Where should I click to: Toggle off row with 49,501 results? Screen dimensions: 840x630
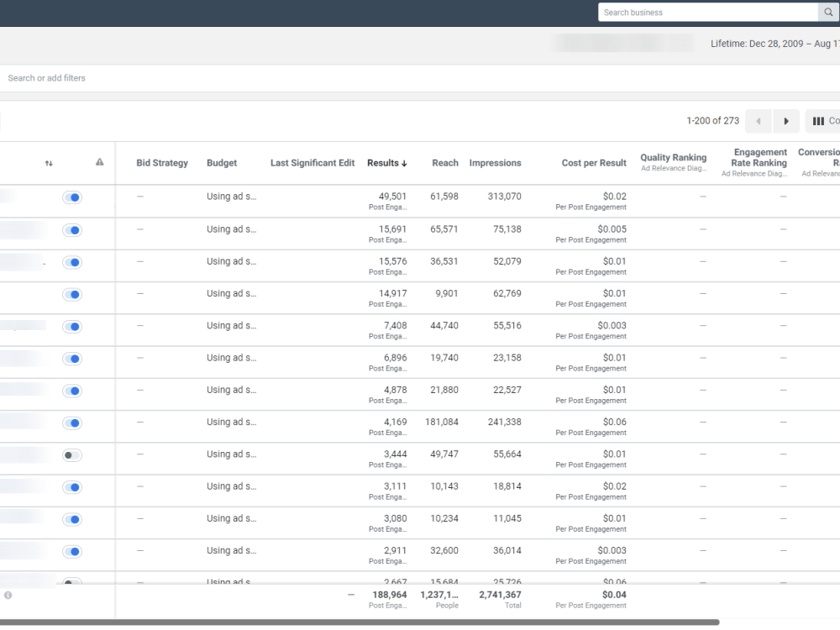pos(71,197)
